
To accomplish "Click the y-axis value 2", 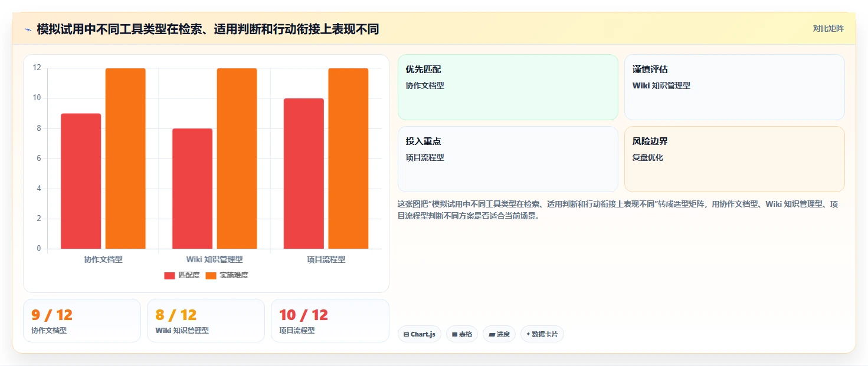I will coord(39,218).
